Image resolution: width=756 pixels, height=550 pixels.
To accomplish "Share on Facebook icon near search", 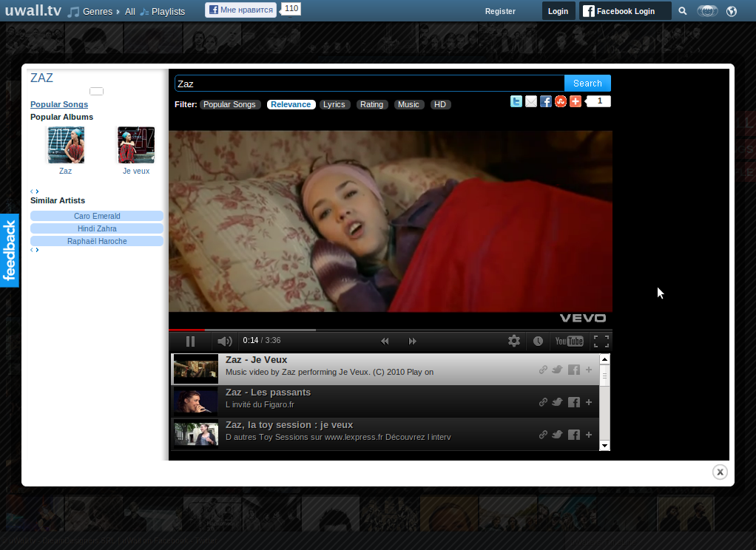I will [546, 101].
